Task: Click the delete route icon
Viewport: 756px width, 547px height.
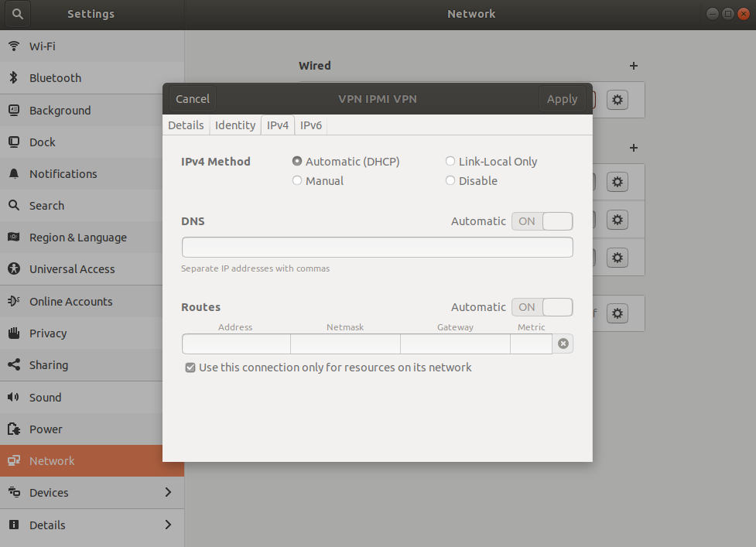Action: pos(563,344)
